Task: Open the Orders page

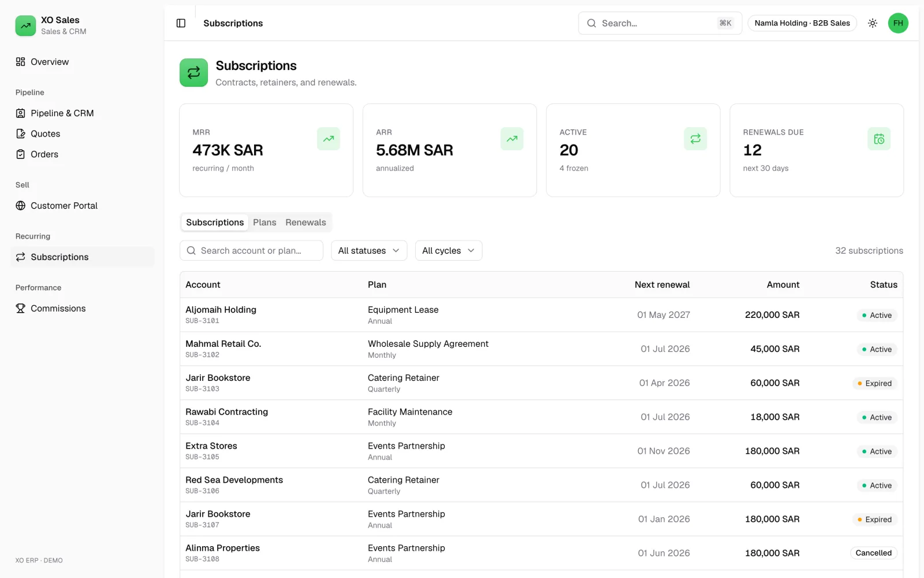Action: pyautogui.click(x=82, y=154)
